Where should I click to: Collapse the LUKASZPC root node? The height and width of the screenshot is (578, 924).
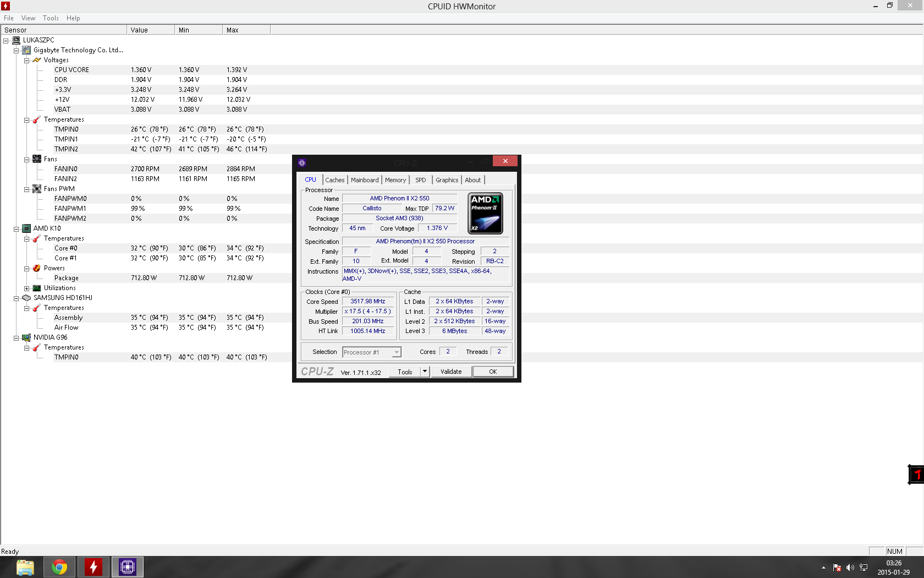click(6, 41)
